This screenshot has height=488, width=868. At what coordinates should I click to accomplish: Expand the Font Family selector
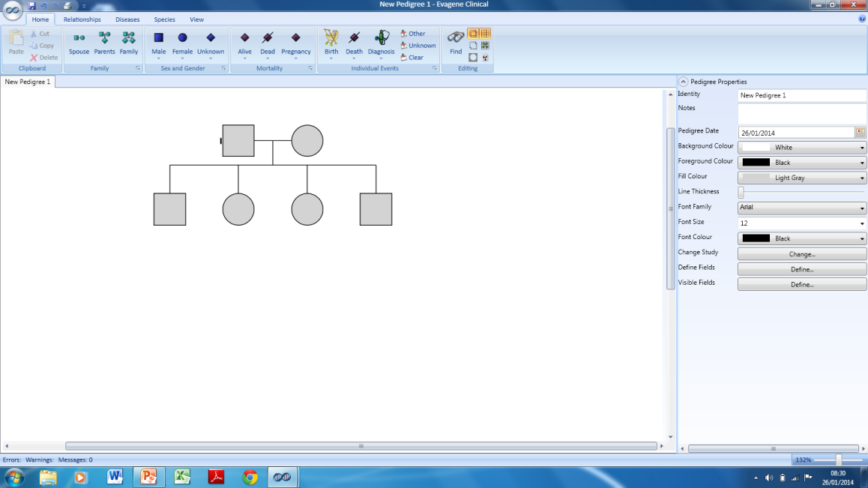[861, 207]
